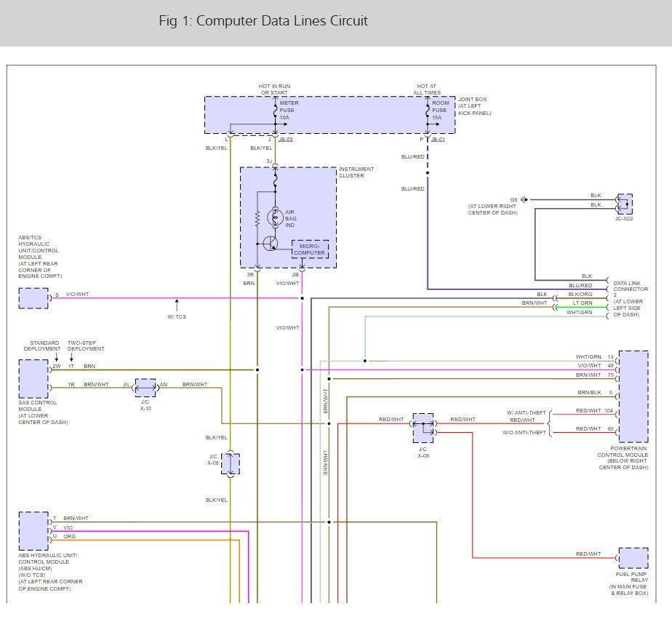Select the JC-X22 connector box
Image resolution: width=672 pixels, height=619 pixels.
(624, 204)
